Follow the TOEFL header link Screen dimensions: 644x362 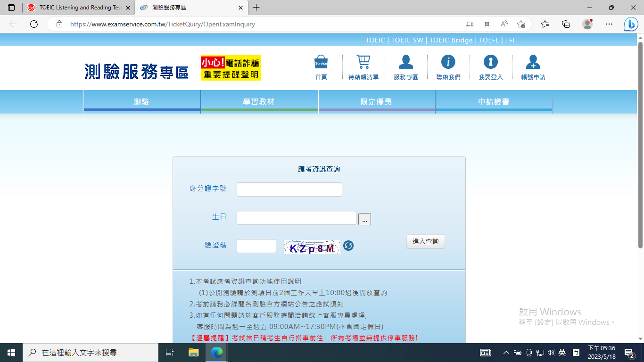489,40
